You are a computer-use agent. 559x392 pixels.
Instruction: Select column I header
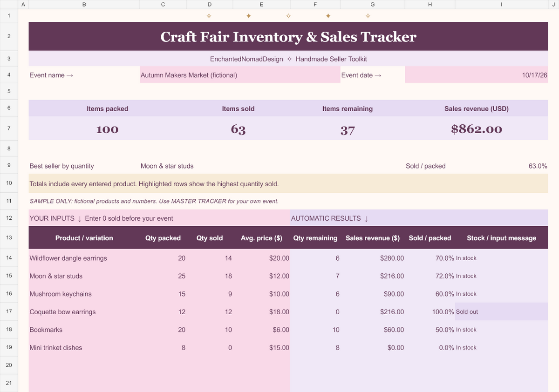[x=501, y=4]
